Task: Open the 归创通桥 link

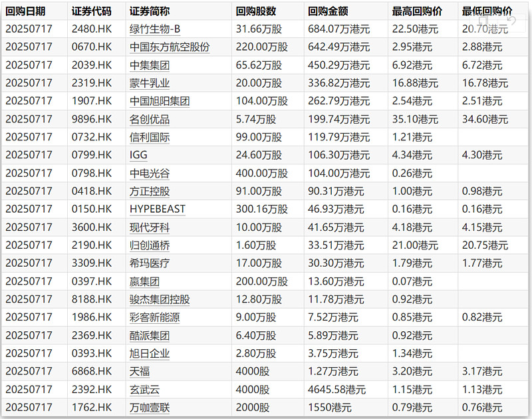Action: tap(150, 245)
